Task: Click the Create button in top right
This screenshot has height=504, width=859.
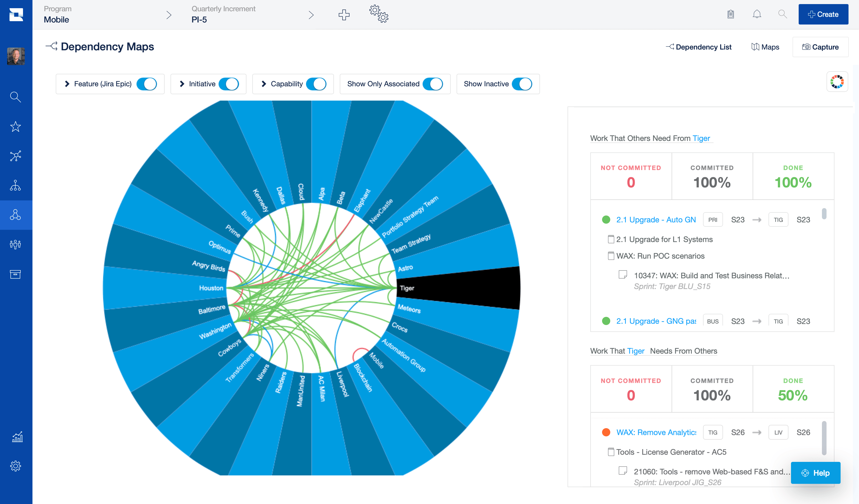Action: coord(823,14)
